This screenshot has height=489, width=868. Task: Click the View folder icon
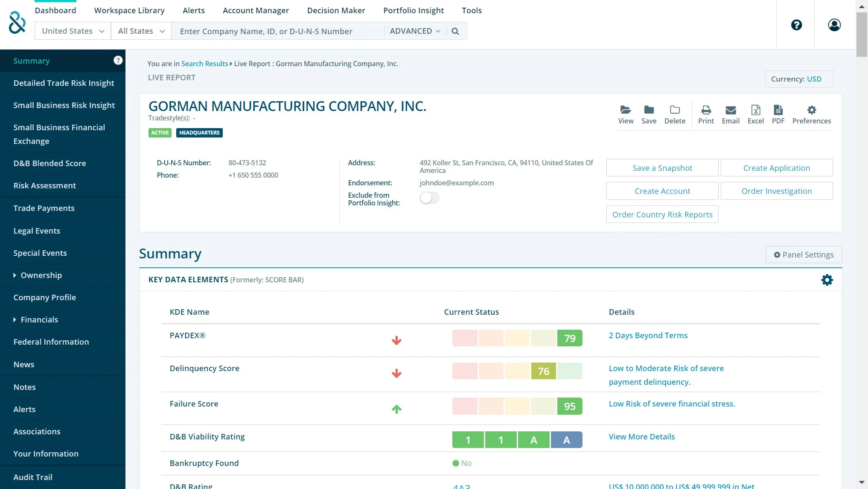point(626,110)
